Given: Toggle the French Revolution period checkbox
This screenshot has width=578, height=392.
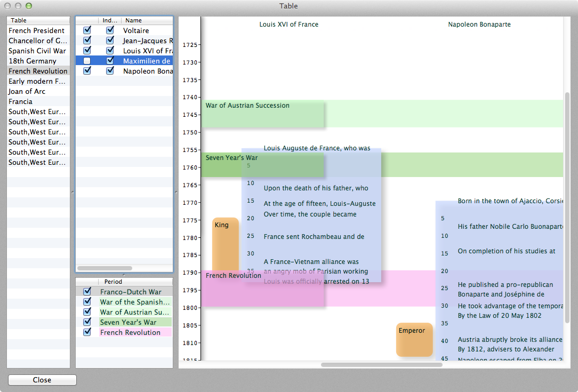Looking at the screenshot, I should point(87,332).
